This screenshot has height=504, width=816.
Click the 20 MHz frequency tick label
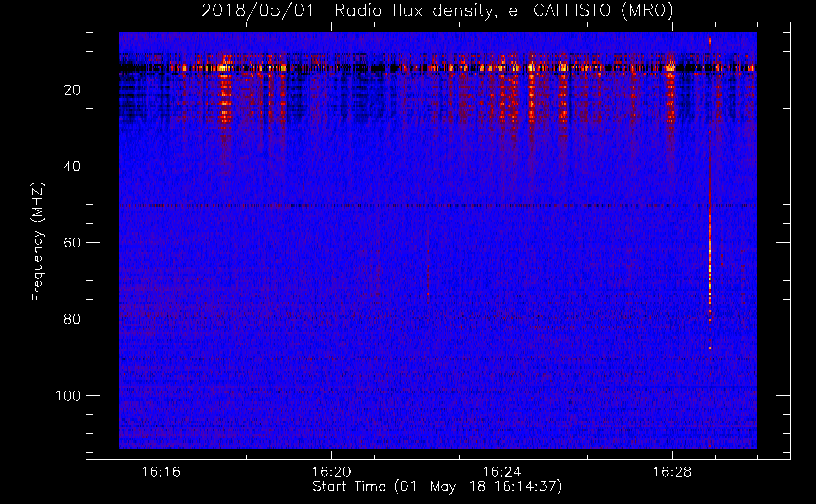72,90
